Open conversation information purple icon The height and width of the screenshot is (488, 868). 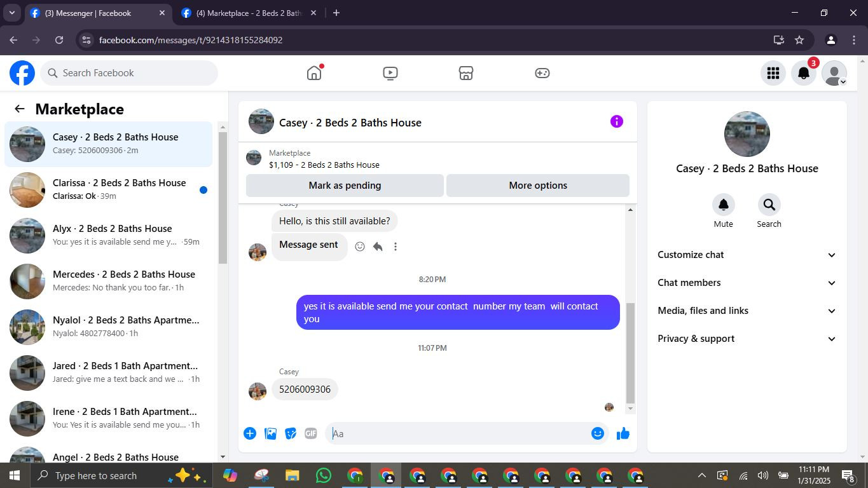(x=617, y=121)
